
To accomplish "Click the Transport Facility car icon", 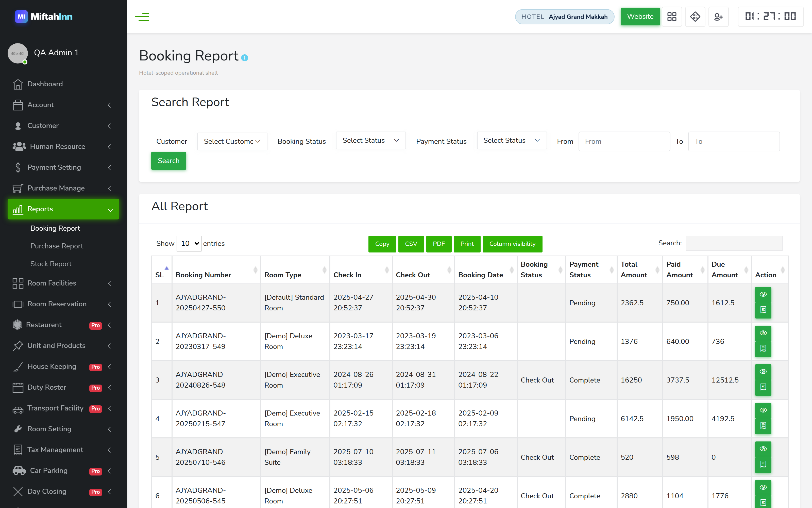I will [18, 409].
